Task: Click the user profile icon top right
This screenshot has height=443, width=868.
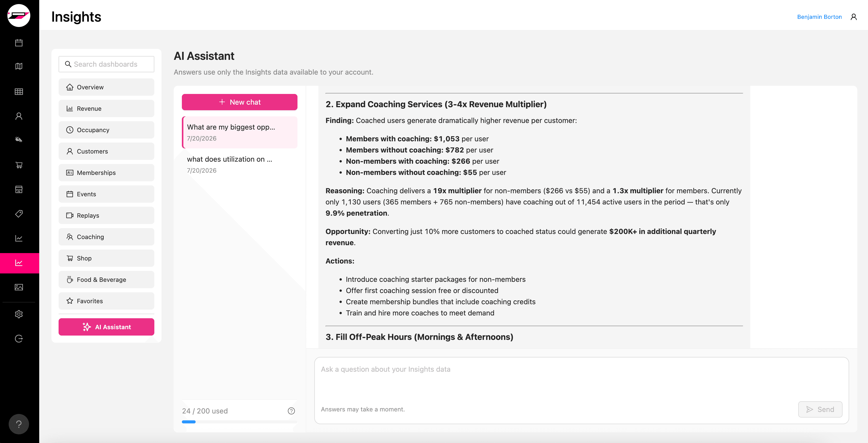Action: click(853, 17)
